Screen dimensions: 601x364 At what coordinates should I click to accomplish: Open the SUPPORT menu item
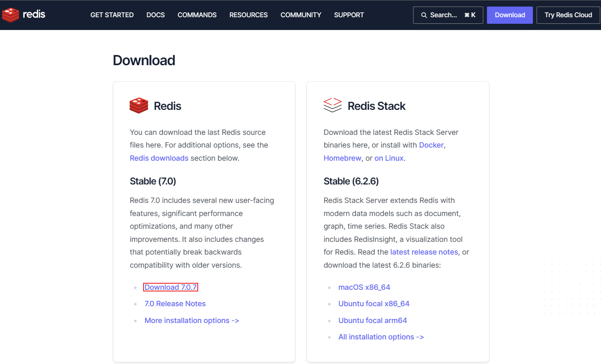point(349,15)
